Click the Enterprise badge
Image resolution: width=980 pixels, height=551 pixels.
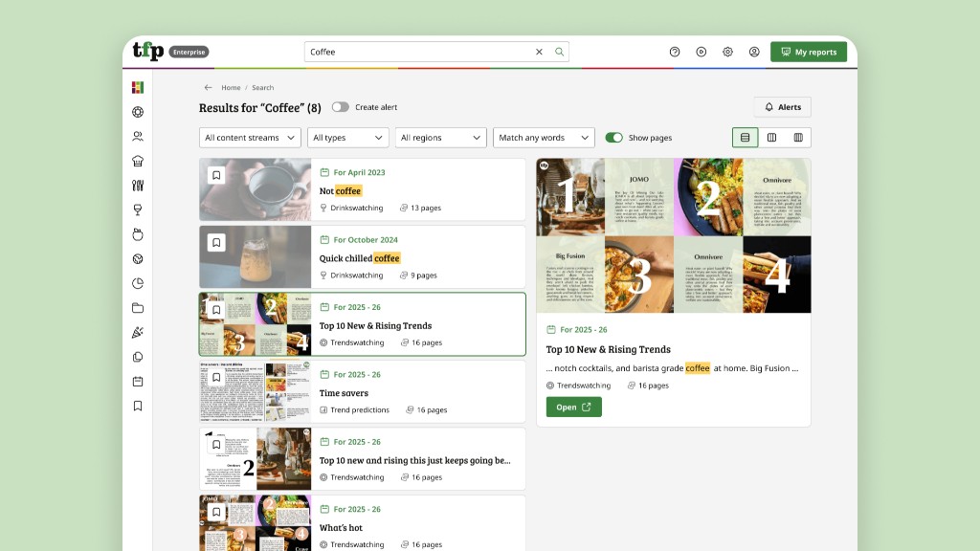189,52
